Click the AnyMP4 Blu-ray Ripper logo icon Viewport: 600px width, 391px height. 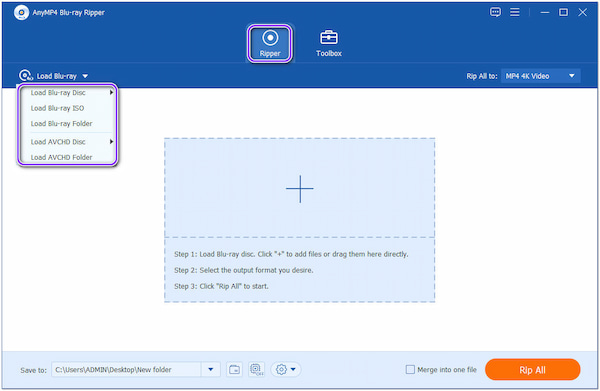(x=21, y=12)
